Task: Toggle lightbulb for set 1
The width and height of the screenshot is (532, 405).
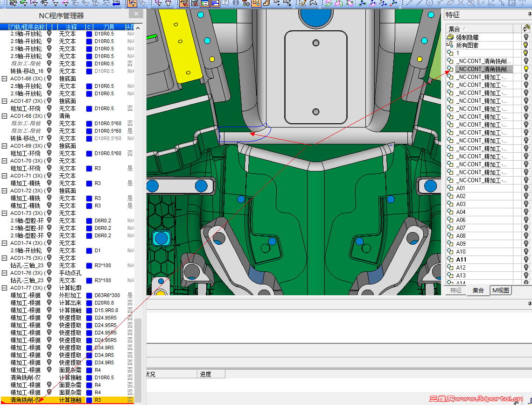Action: (526, 53)
